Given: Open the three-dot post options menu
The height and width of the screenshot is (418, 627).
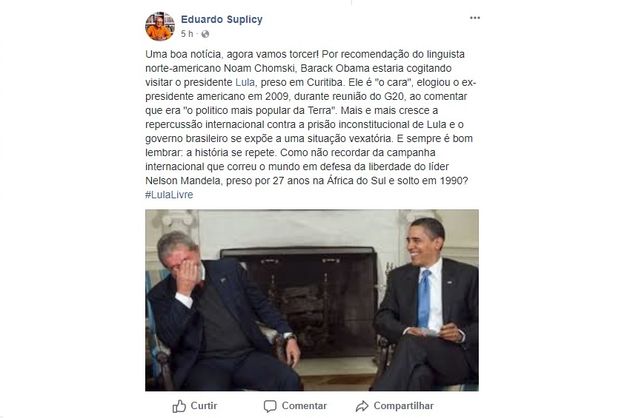Looking at the screenshot, I should click(x=475, y=18).
